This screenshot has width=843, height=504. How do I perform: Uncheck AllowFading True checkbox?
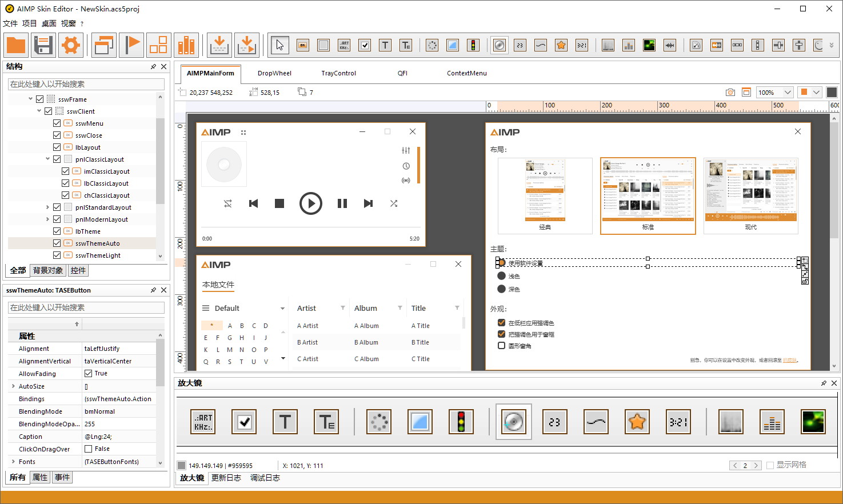[x=88, y=373]
